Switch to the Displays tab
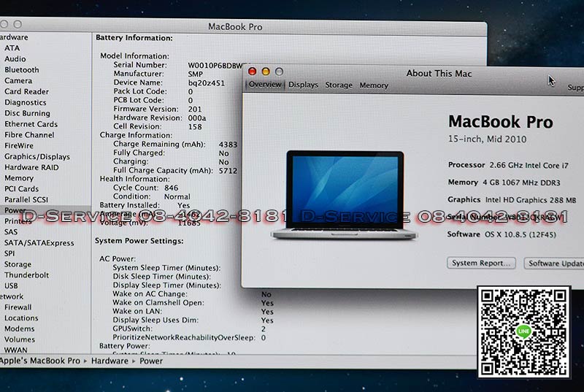584x392 pixels. 303,85
